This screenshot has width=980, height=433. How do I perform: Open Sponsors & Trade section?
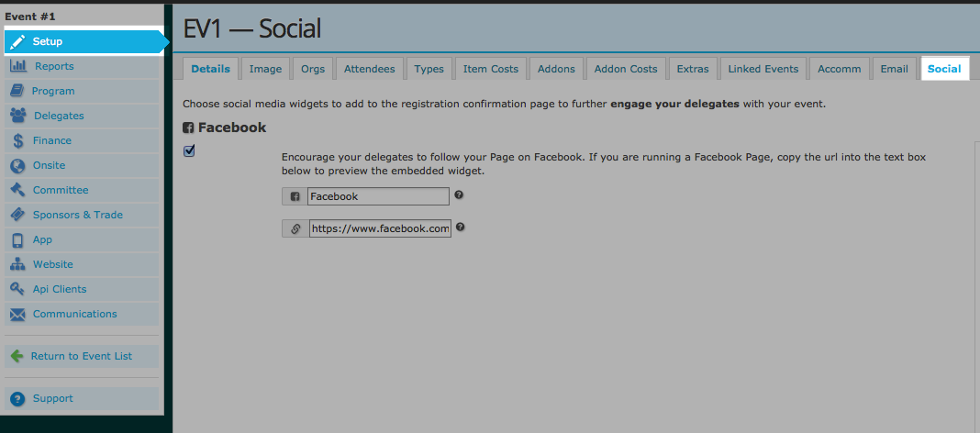tap(82, 215)
